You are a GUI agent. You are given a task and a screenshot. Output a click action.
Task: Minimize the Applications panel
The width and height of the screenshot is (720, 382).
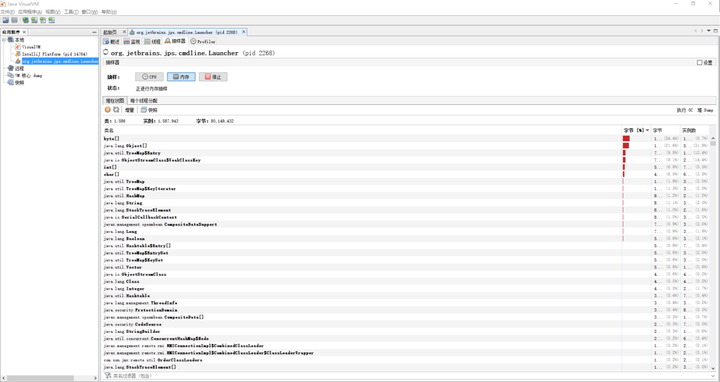[94, 32]
